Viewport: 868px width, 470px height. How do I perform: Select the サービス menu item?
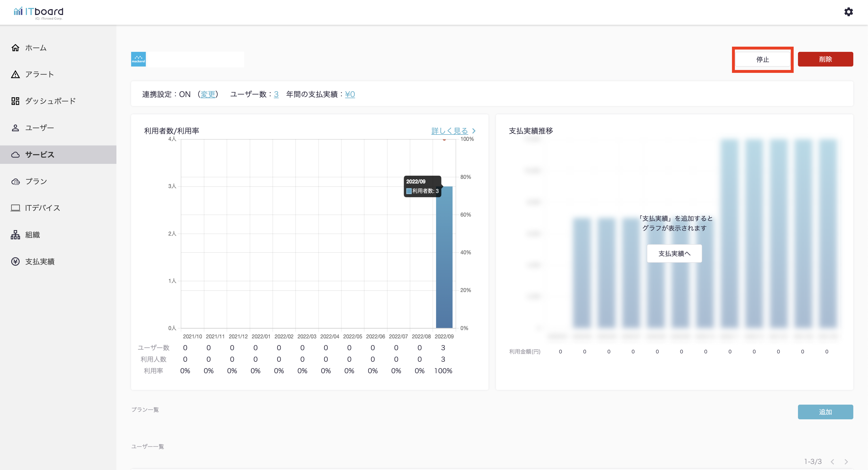pyautogui.click(x=39, y=155)
